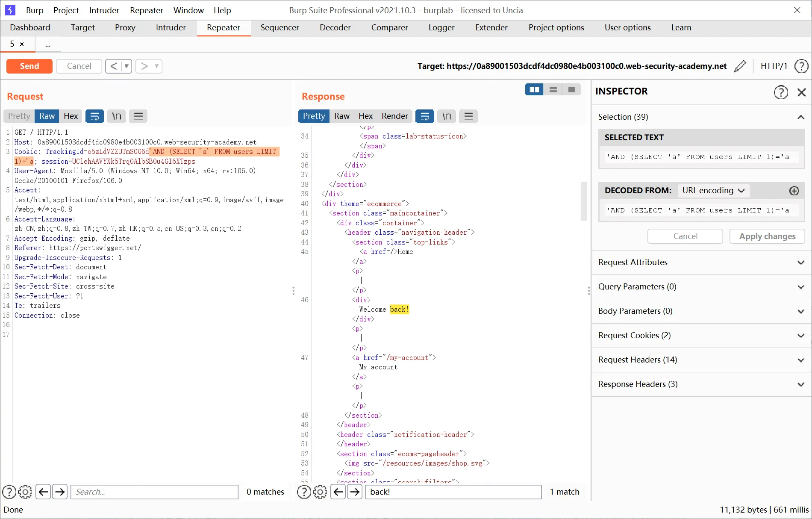The height and width of the screenshot is (519, 812).
Task: Click the request search settings gear
Action: [25, 492]
